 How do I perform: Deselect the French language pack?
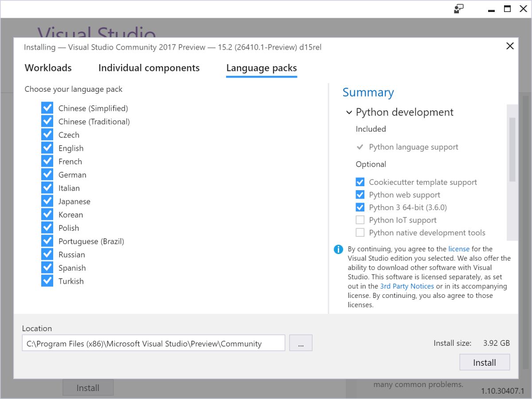pyautogui.click(x=47, y=161)
